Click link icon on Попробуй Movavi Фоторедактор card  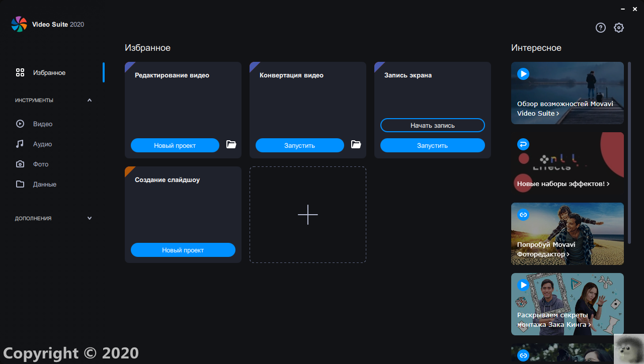[523, 215]
